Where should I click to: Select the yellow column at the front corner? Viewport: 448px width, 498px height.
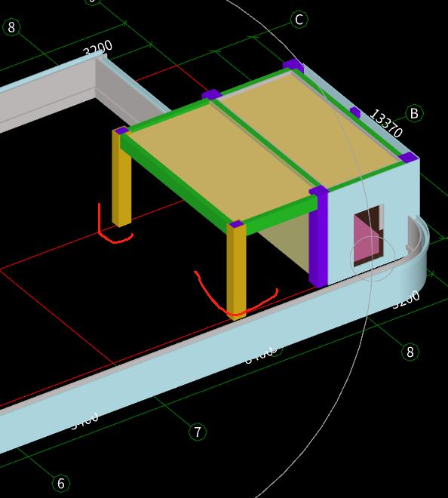click(236, 272)
